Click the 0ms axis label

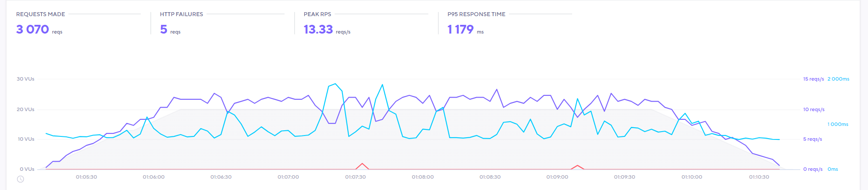[833, 169]
